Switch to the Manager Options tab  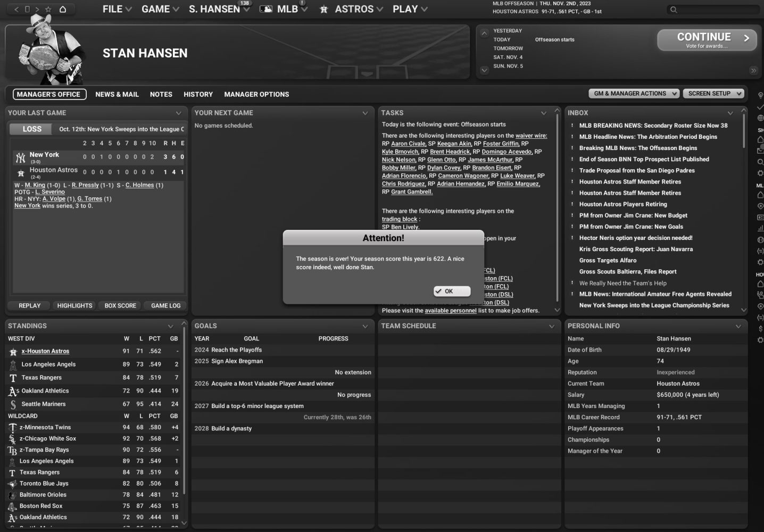pyautogui.click(x=256, y=94)
